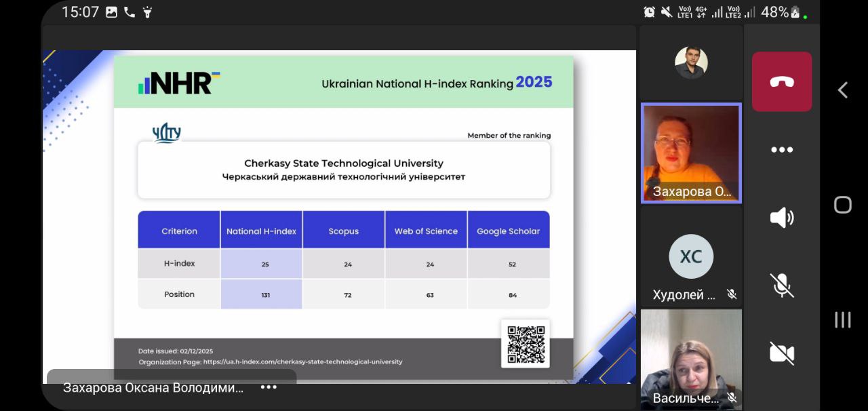The image size is (868, 411).
Task: Click National H-index value 25
Action: (265, 265)
